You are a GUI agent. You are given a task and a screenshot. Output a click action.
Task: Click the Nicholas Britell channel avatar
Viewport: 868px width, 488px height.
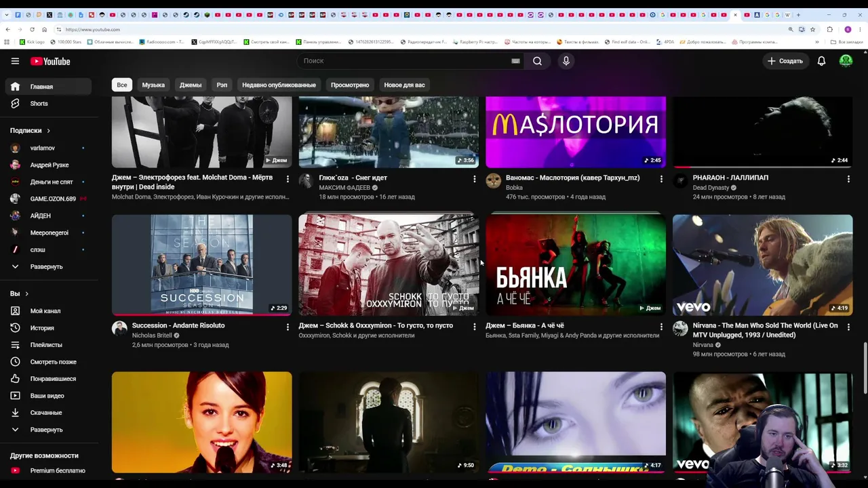point(119,329)
